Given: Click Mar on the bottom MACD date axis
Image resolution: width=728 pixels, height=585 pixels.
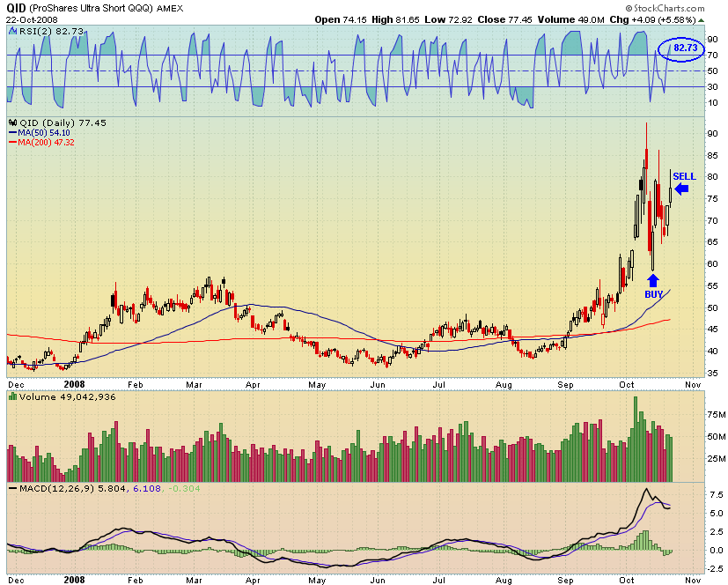Looking at the screenshot, I should (x=194, y=580).
